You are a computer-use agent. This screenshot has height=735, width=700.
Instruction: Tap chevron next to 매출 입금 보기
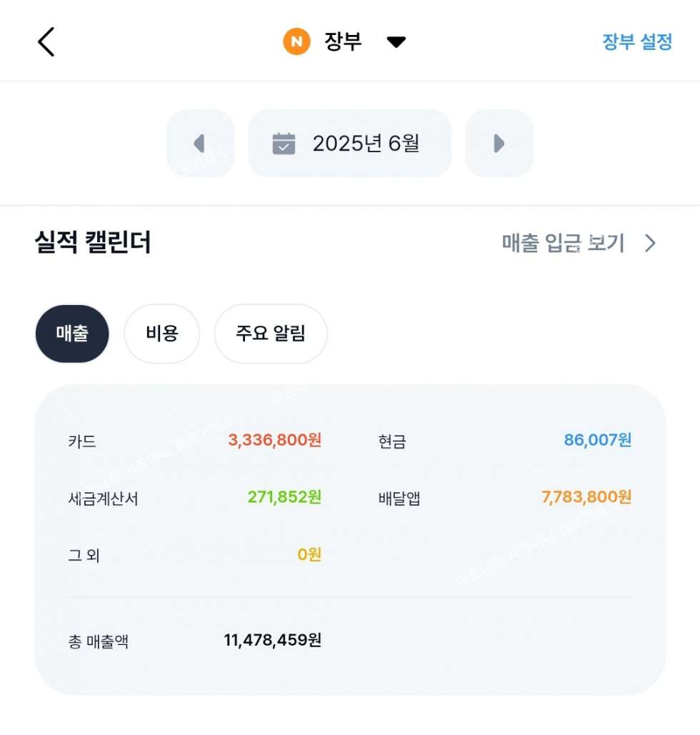pyautogui.click(x=650, y=244)
